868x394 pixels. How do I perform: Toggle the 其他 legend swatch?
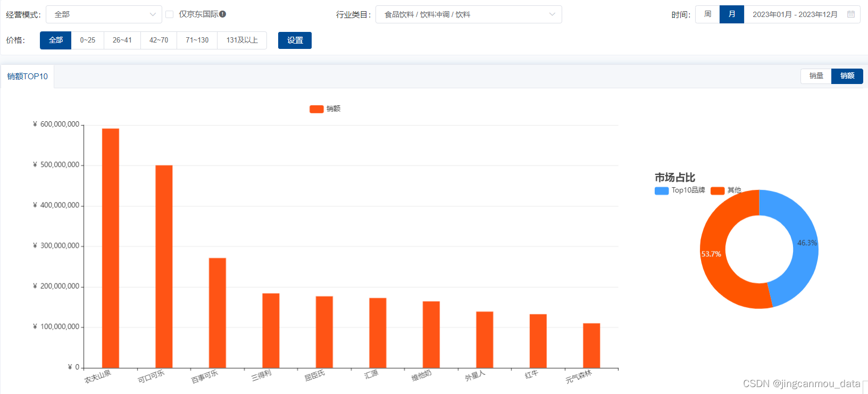pos(717,191)
